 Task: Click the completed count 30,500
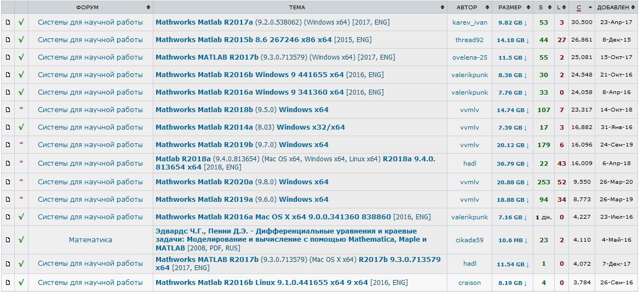tap(582, 22)
